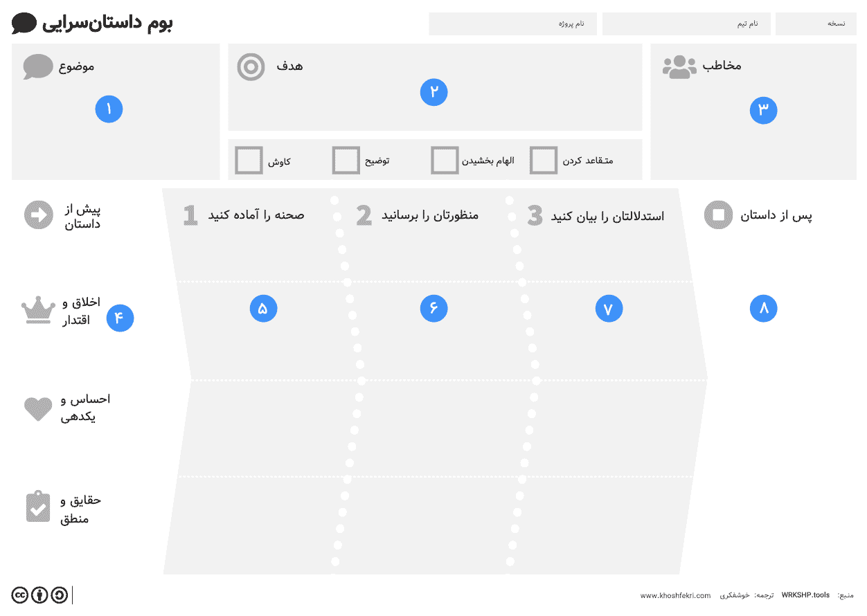Click the heart icon for احساس و یکدهی

point(38,409)
